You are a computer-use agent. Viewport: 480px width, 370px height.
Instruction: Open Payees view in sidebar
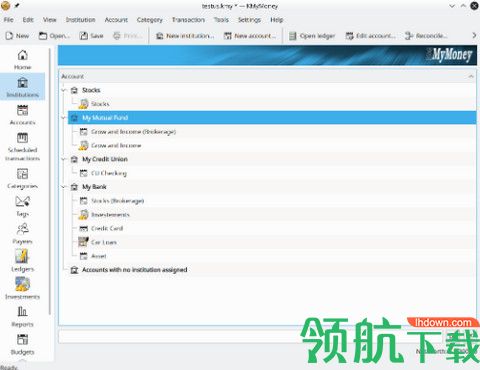[22, 234]
